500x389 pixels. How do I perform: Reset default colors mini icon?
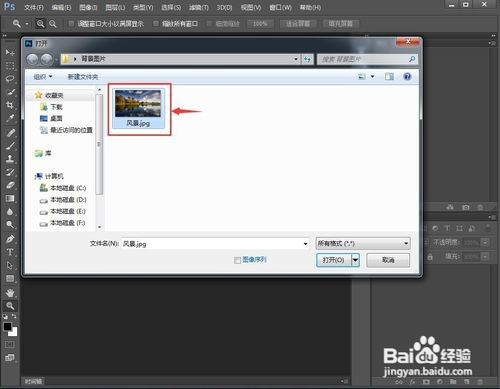(x=5, y=316)
